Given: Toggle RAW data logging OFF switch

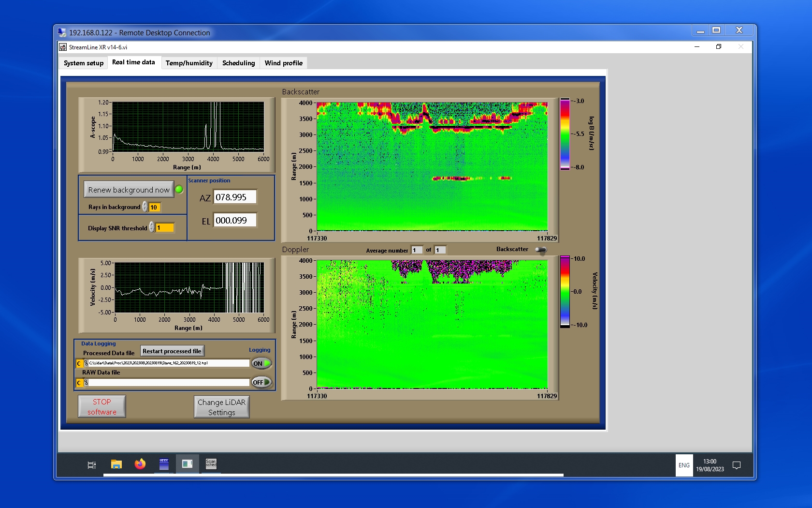Looking at the screenshot, I should click(x=261, y=382).
